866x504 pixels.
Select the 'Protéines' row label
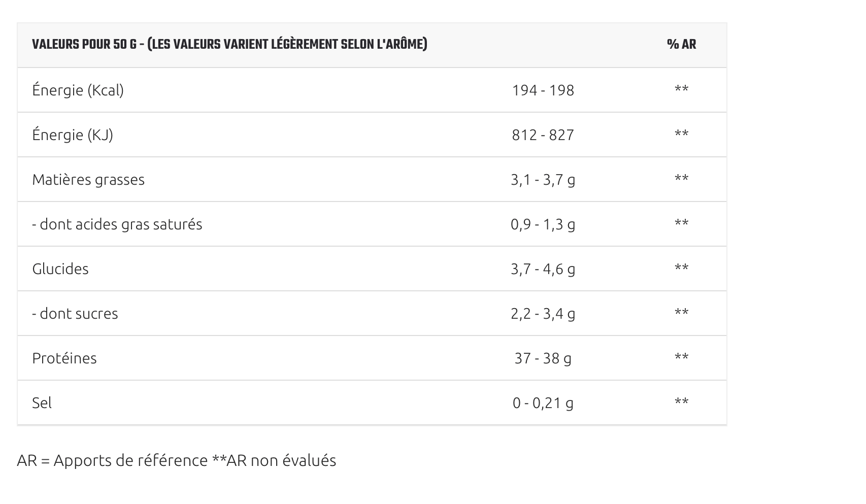tap(64, 358)
